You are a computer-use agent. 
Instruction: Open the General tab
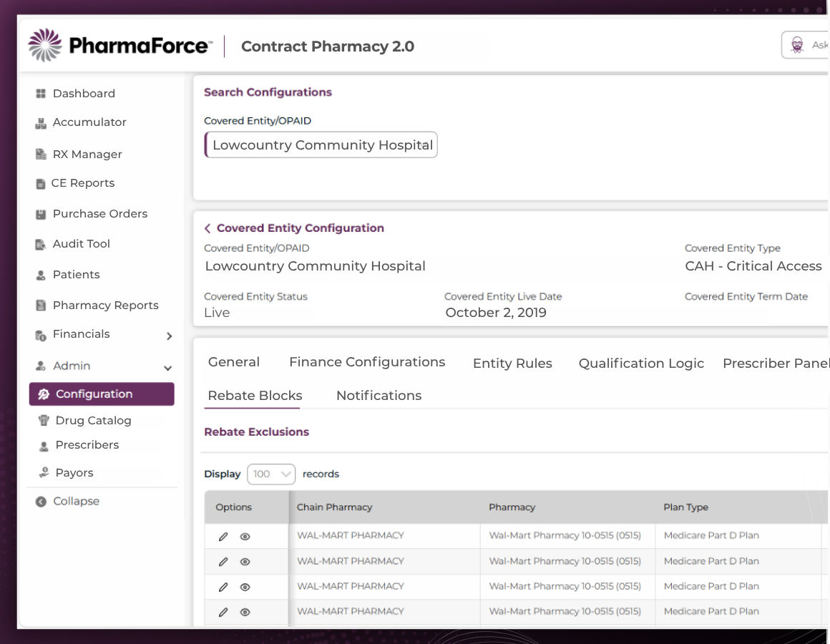234,362
